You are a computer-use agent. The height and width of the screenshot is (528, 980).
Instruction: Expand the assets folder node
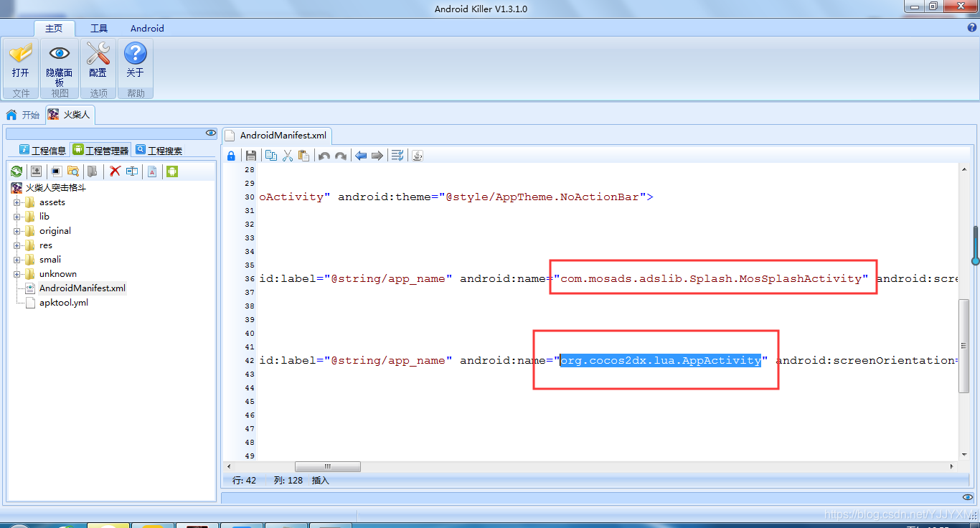pyautogui.click(x=17, y=202)
